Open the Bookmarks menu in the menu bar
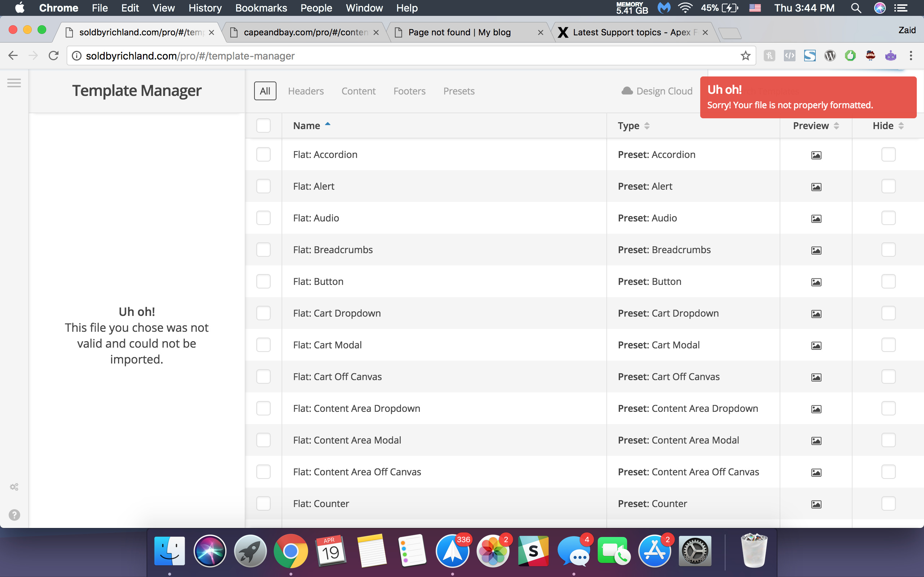The image size is (924, 577). tap(261, 8)
